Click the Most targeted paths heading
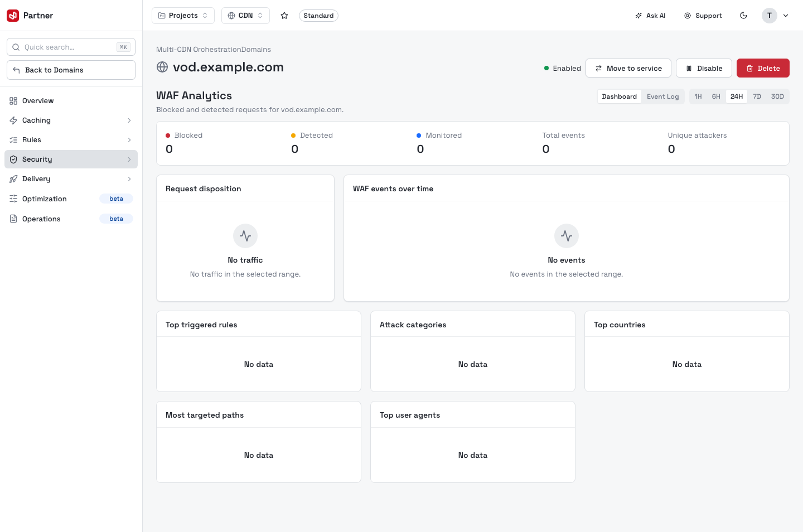 point(205,415)
